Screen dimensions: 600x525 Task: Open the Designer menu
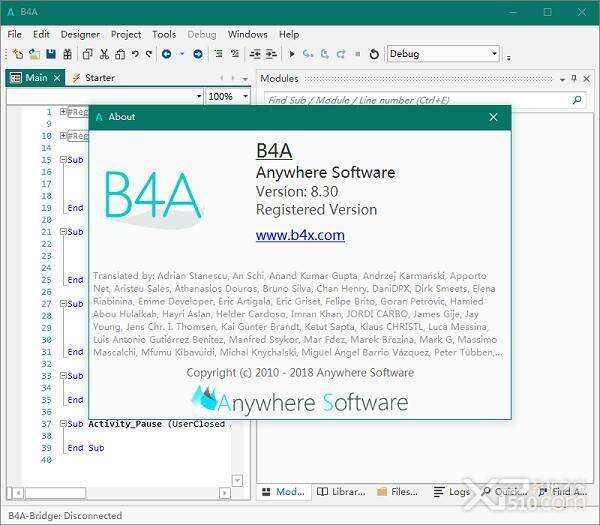pyautogui.click(x=80, y=34)
